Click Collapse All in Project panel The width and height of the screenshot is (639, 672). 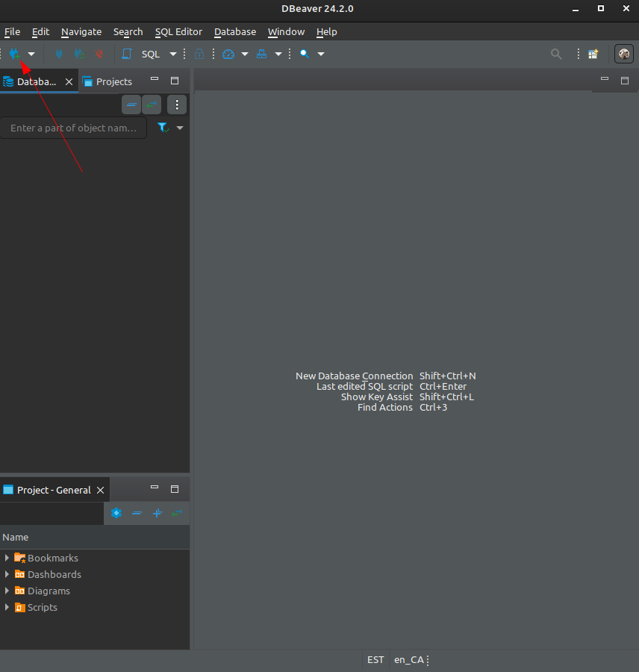pos(137,513)
